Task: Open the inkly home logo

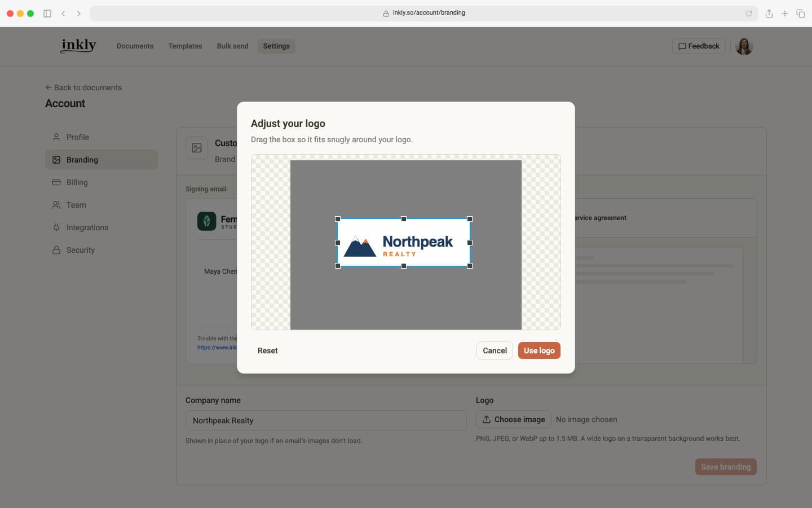Action: (x=78, y=46)
